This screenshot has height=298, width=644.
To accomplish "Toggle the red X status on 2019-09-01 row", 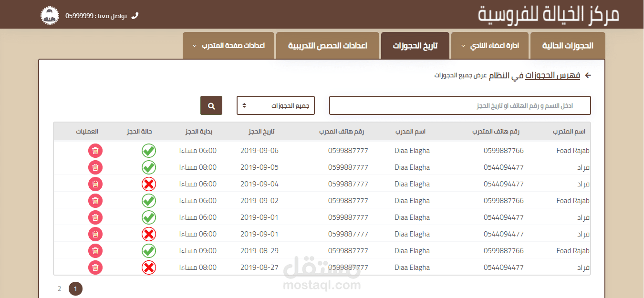I will pyautogui.click(x=148, y=234).
